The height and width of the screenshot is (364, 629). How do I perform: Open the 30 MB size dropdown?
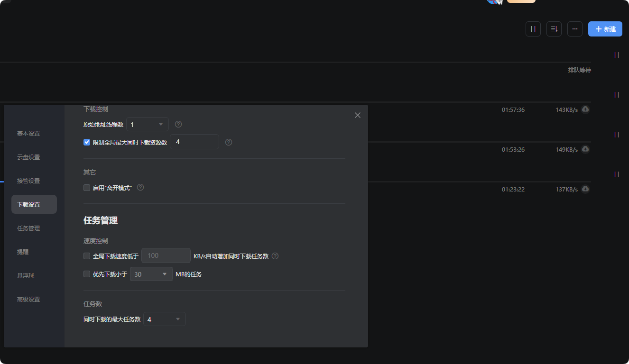tap(151, 274)
